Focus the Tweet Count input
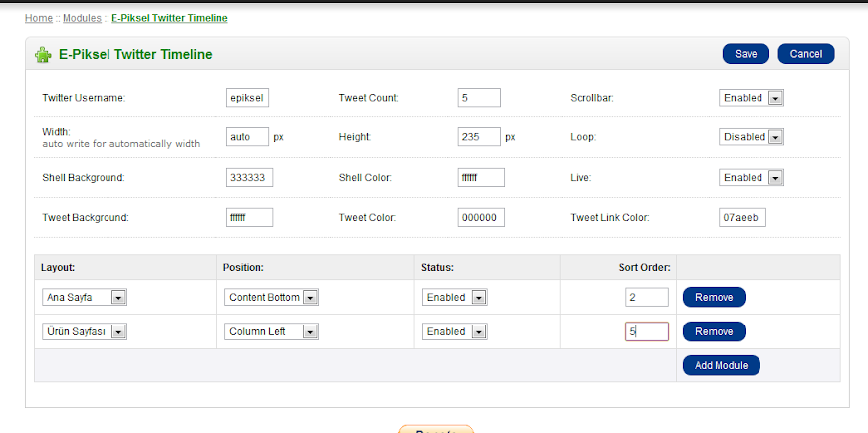The height and width of the screenshot is (433, 868). click(479, 98)
